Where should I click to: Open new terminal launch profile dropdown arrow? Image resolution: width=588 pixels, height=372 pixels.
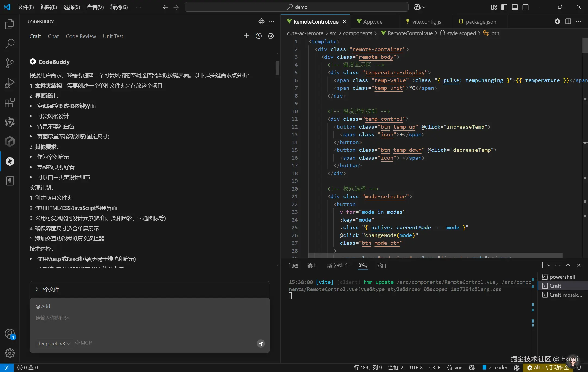tap(549, 265)
